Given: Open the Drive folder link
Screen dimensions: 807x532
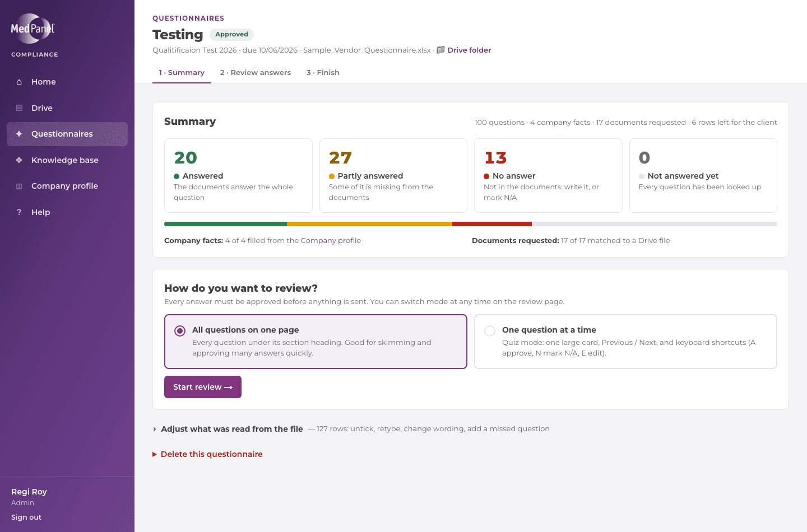Looking at the screenshot, I should point(469,50).
